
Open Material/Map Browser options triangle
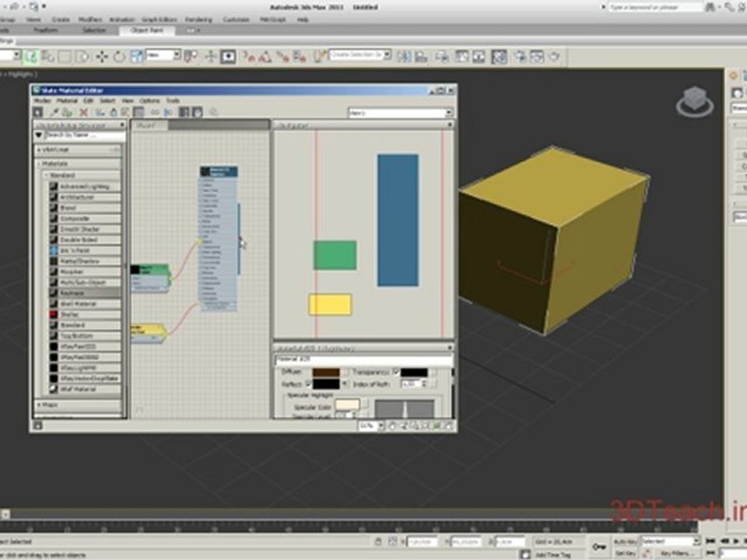(39, 135)
